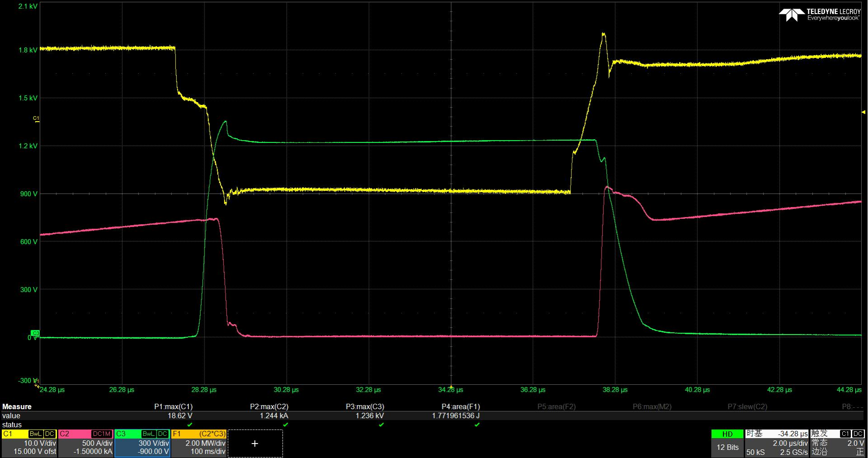This screenshot has width=868, height=458.
Task: Select the C3 channel descriptor box
Action: [142, 443]
